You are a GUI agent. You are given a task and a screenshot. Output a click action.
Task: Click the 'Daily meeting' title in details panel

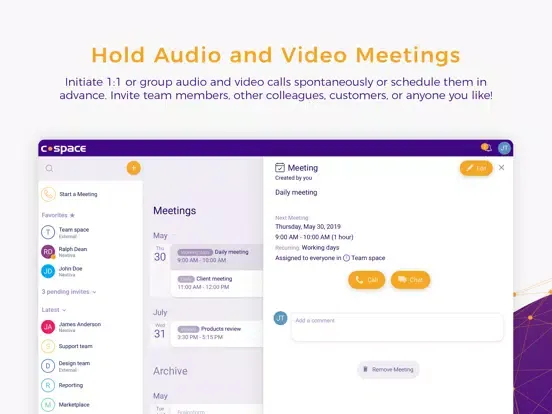click(x=296, y=193)
